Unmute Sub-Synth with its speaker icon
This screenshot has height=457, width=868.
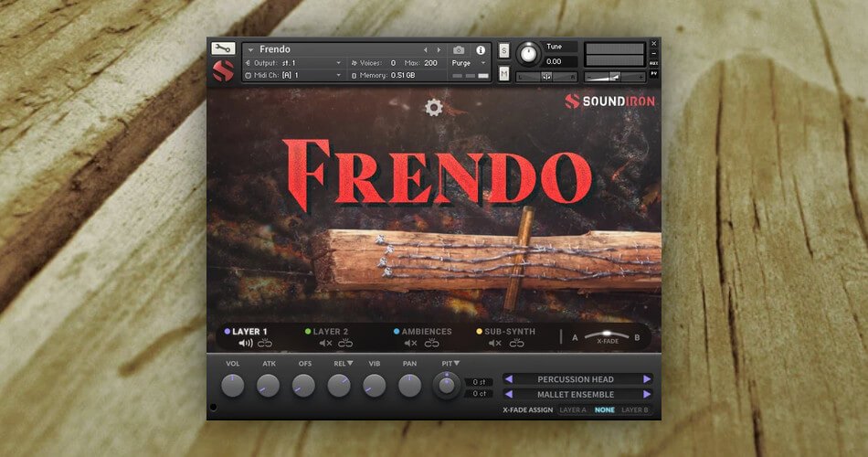tap(495, 344)
